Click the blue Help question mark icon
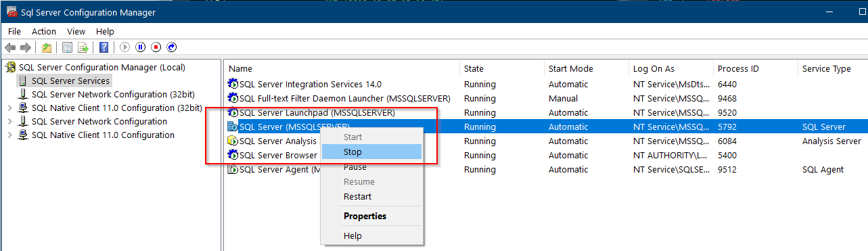 pos(104,47)
